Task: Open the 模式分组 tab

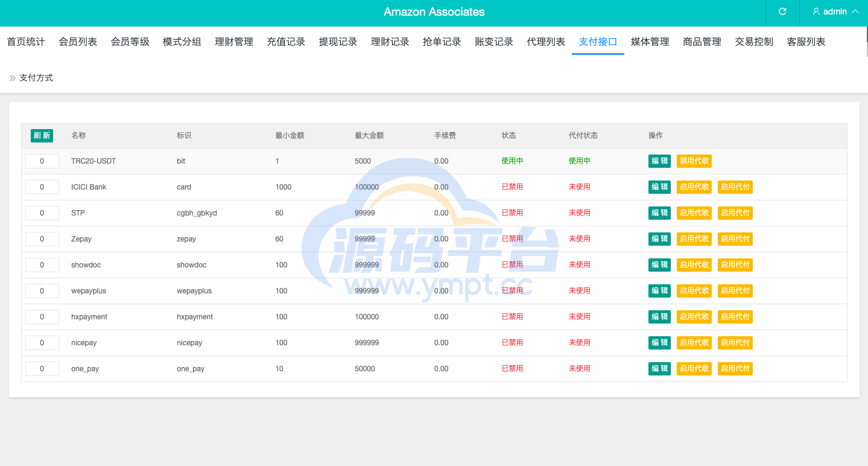Action: click(182, 42)
